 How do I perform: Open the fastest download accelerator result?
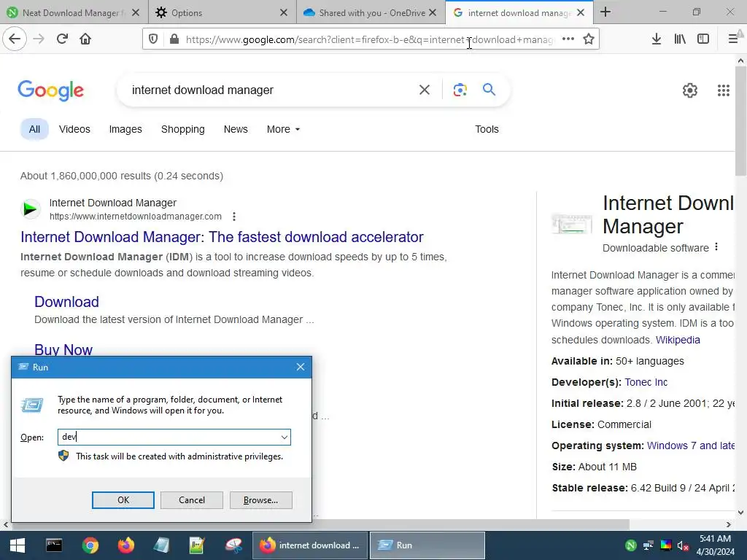[222, 237]
